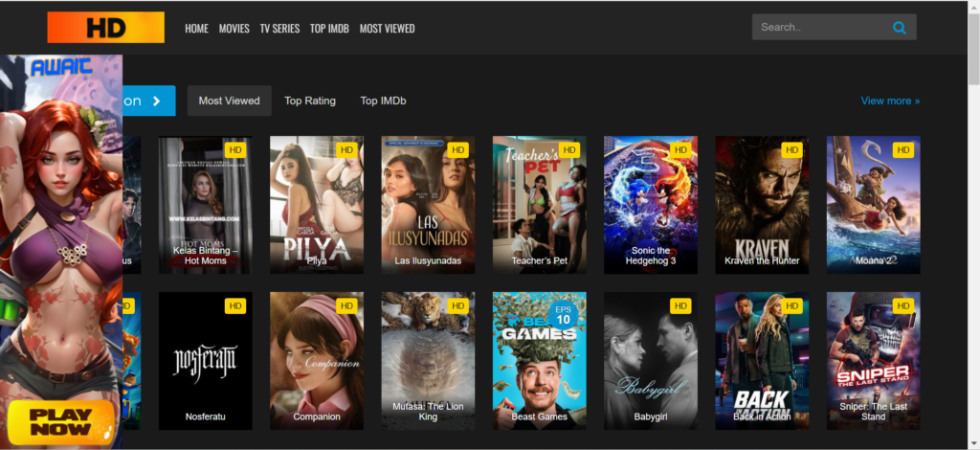Viewport: 980px width, 450px height.
Task: Click the HD badge on Mufasa poster
Action: [458, 305]
